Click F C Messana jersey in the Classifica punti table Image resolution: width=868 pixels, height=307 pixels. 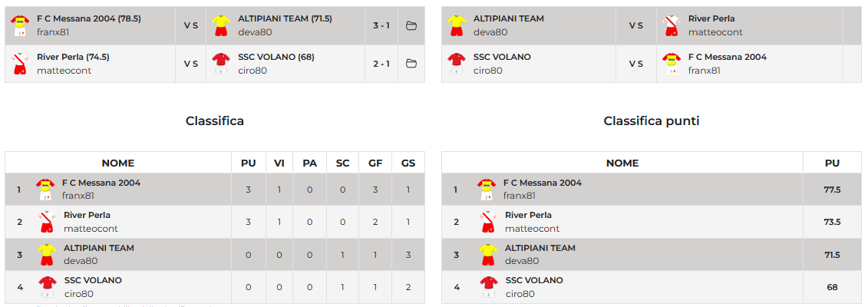point(487,190)
